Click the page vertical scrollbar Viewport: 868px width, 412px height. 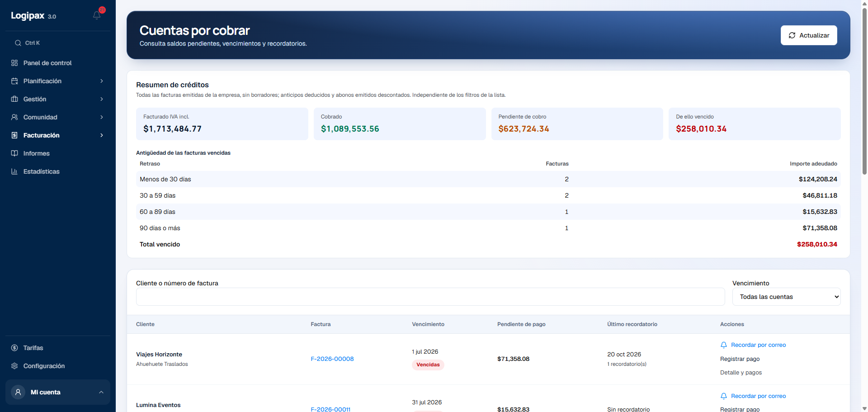click(864, 90)
